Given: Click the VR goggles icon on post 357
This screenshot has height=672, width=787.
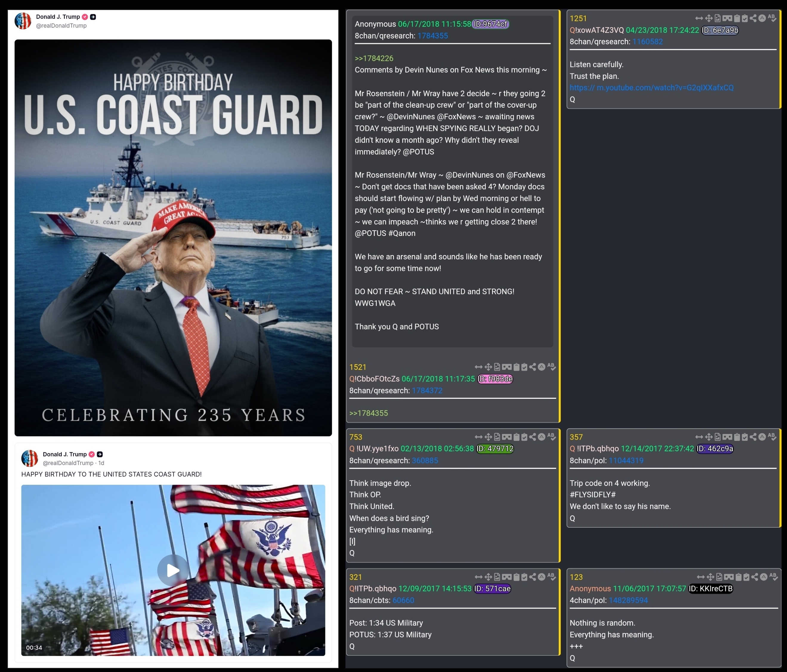Looking at the screenshot, I should [727, 437].
